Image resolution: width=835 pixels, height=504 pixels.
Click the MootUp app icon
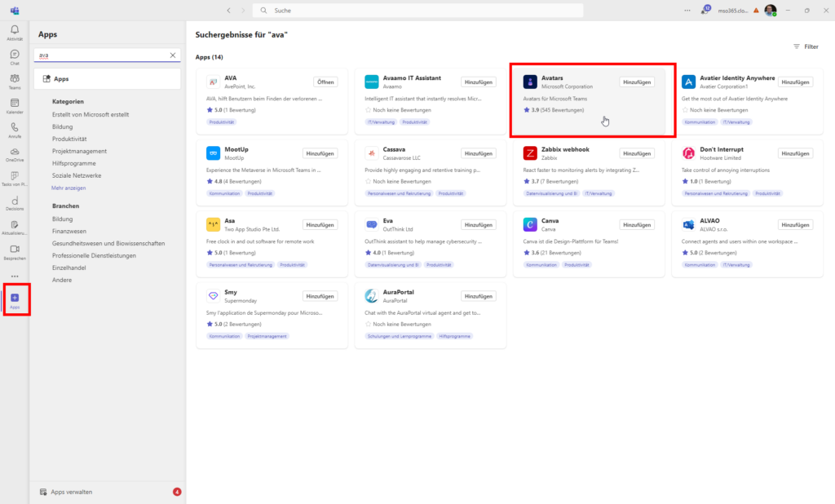[213, 153]
